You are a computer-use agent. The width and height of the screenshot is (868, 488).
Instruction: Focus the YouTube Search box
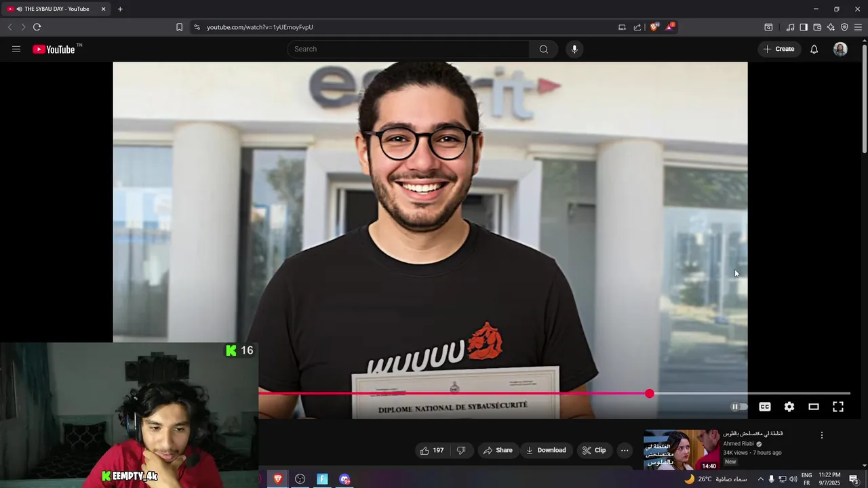pyautogui.click(x=410, y=49)
